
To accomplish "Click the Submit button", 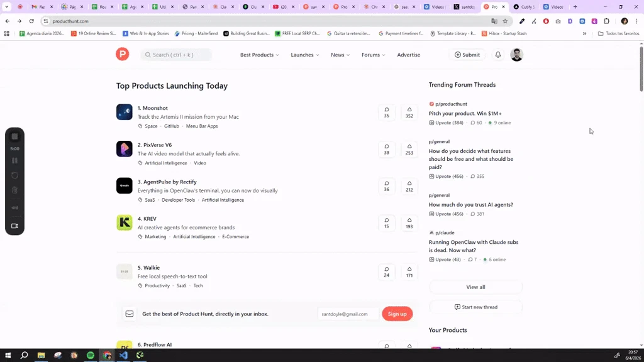I will tap(467, 55).
